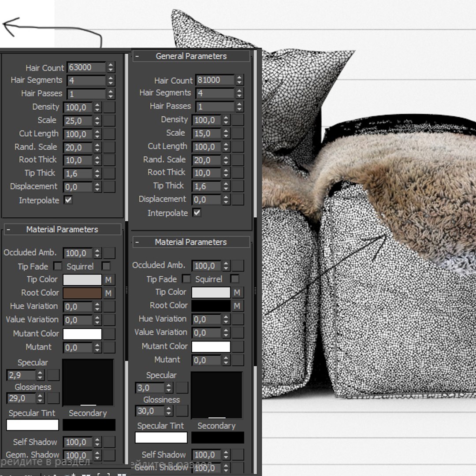Click Rand. Scale field in right panel
This screenshot has height=476, width=476.
206,160
